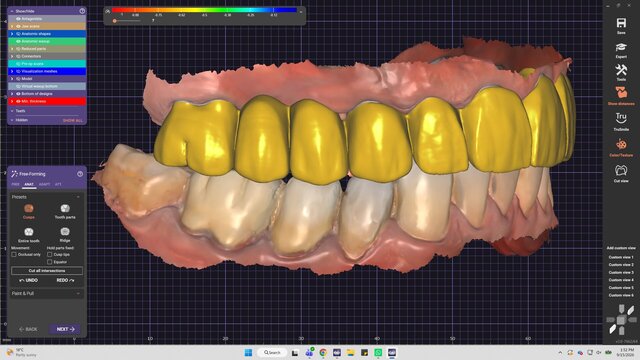Open WhatsApp from the taskbar

378,353
